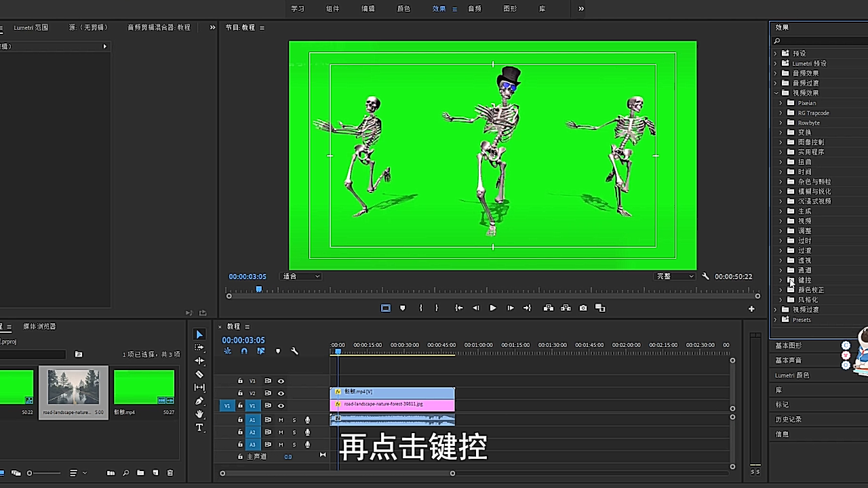Hide track V3 with eye icon
The height and width of the screenshot is (488, 868).
[x=281, y=381]
